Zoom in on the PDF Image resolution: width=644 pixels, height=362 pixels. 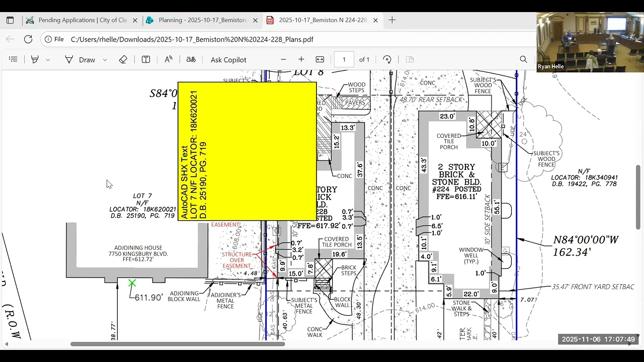point(301,59)
